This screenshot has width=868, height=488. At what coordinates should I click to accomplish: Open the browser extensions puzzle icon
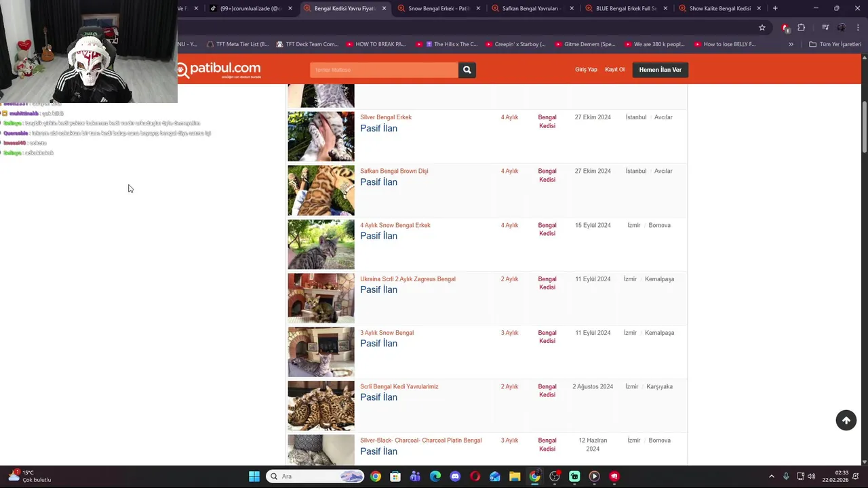[802, 28]
